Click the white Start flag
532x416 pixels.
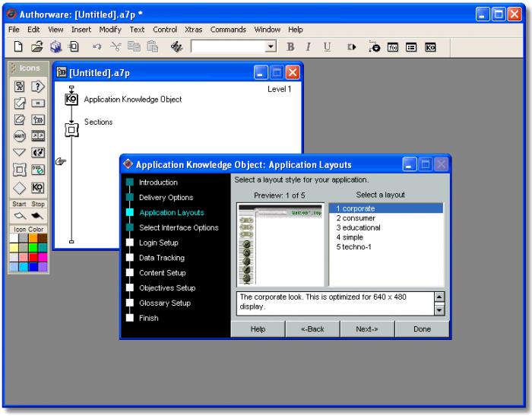tap(20, 215)
